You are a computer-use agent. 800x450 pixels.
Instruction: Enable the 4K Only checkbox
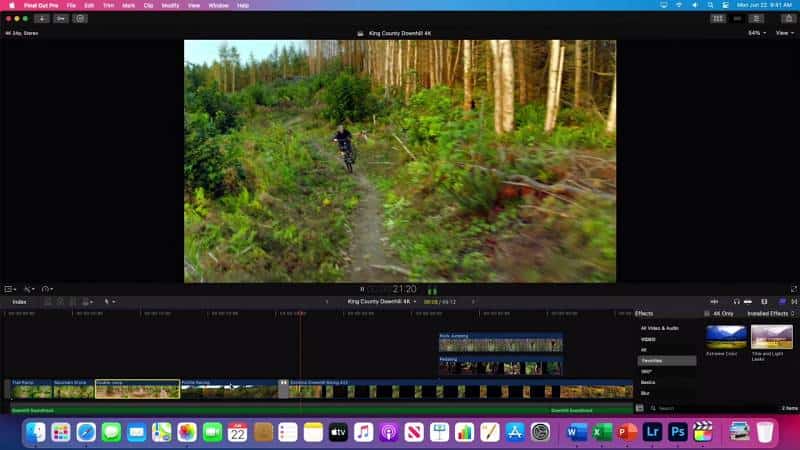point(707,314)
